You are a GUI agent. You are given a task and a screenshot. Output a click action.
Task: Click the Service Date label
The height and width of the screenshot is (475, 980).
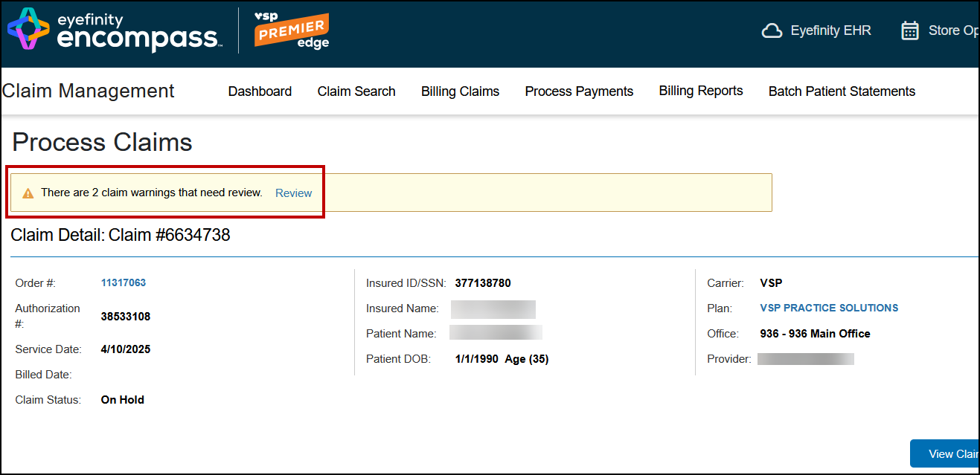click(48, 349)
